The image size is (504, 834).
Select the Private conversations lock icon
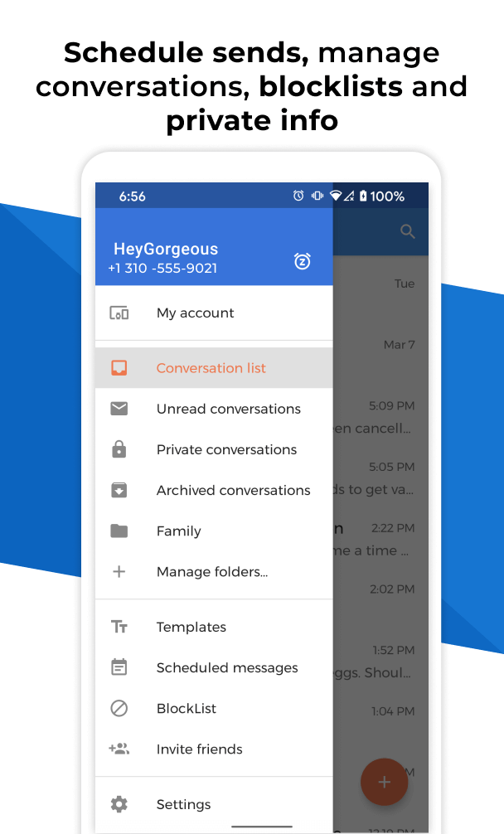(119, 449)
